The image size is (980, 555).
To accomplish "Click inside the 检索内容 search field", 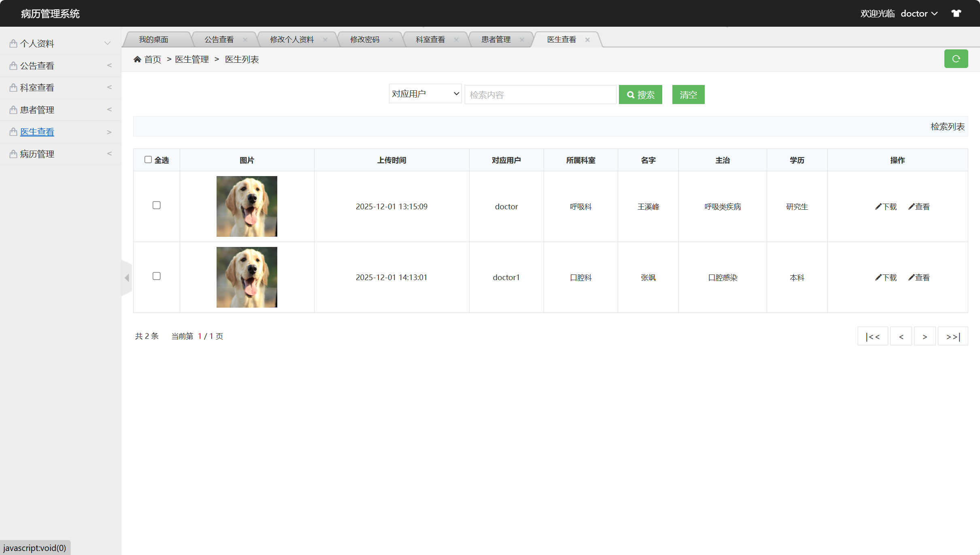I will point(540,94).
